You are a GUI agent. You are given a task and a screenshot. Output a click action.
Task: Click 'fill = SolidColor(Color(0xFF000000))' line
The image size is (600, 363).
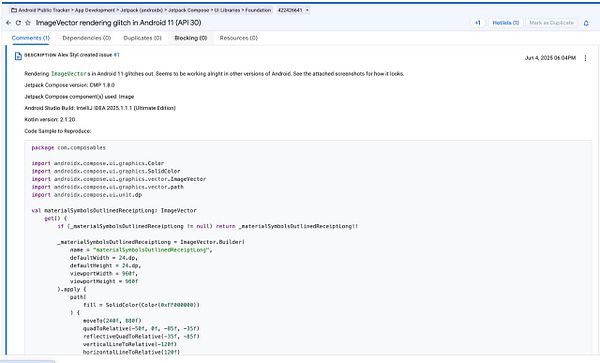pos(142,305)
